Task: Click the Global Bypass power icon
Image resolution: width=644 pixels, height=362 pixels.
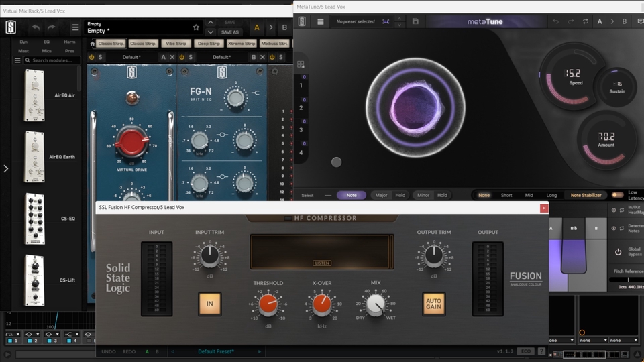Action: (618, 252)
